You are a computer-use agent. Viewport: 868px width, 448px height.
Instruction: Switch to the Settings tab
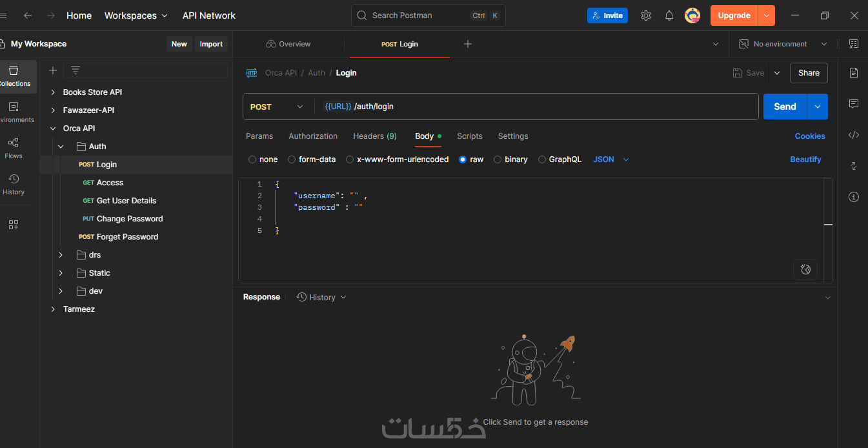point(513,136)
